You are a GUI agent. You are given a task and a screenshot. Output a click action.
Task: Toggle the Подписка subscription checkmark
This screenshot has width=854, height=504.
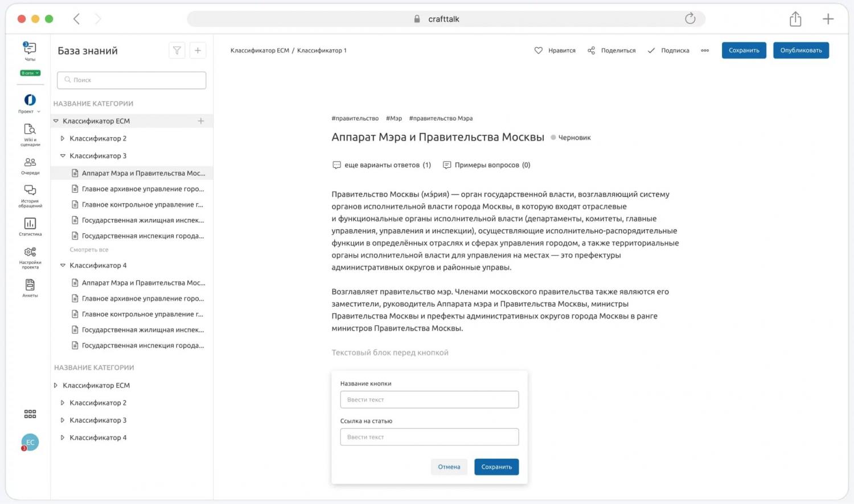click(x=651, y=51)
